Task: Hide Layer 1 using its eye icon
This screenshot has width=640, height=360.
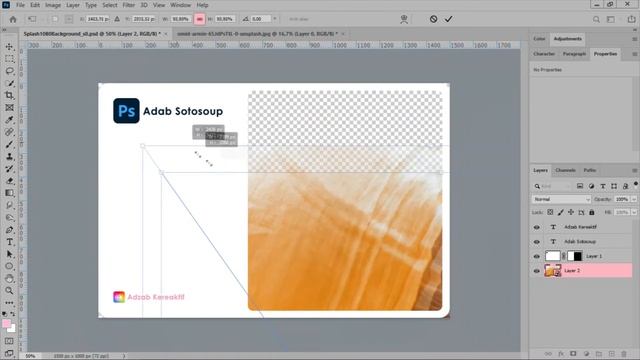Action: pos(537,256)
